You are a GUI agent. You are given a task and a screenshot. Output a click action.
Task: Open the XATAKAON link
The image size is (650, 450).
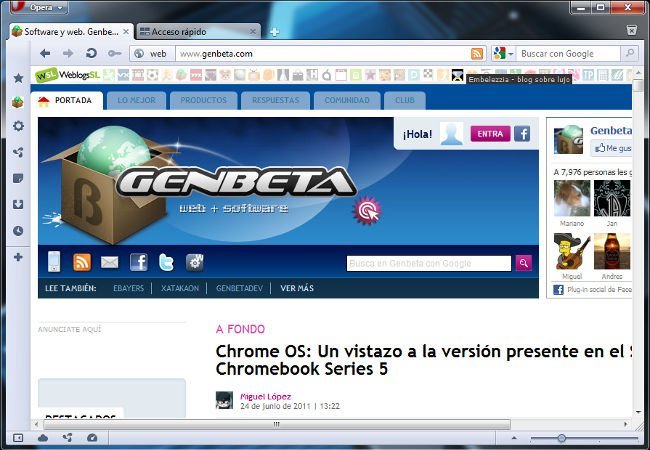coord(179,288)
